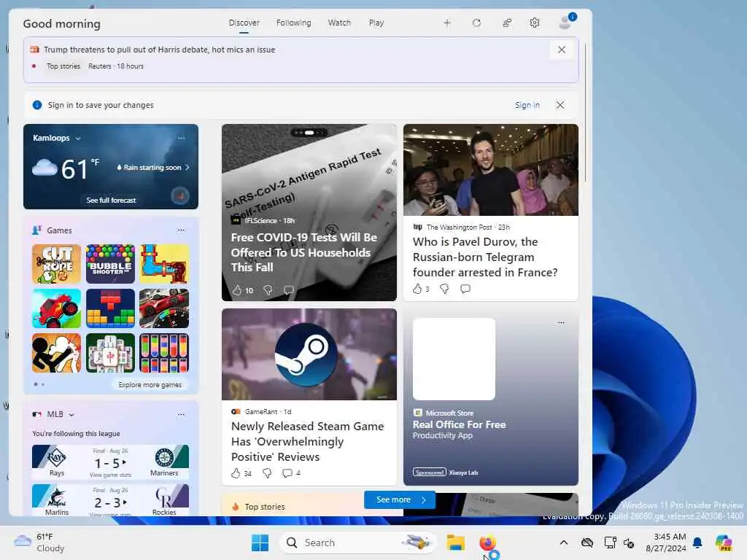Launch the stickman fighting game
This screenshot has height=560, width=747.
click(x=56, y=354)
